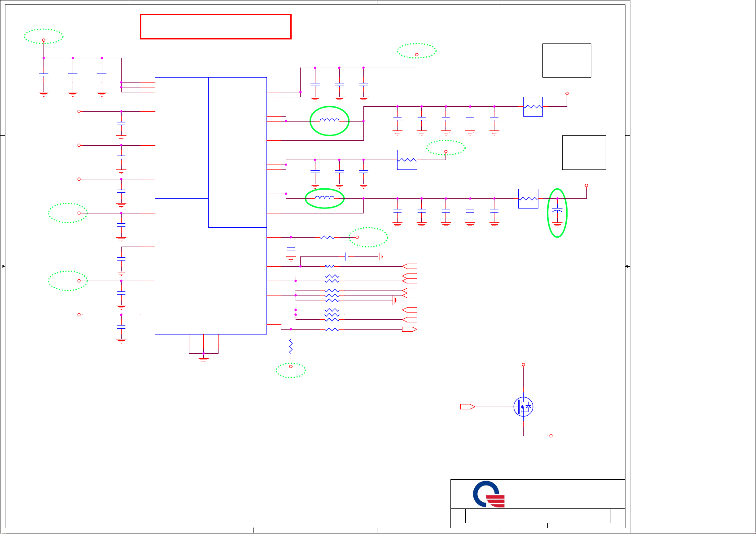
Task: Select the vertical resistor beneath the main IC
Action: pyautogui.click(x=291, y=346)
